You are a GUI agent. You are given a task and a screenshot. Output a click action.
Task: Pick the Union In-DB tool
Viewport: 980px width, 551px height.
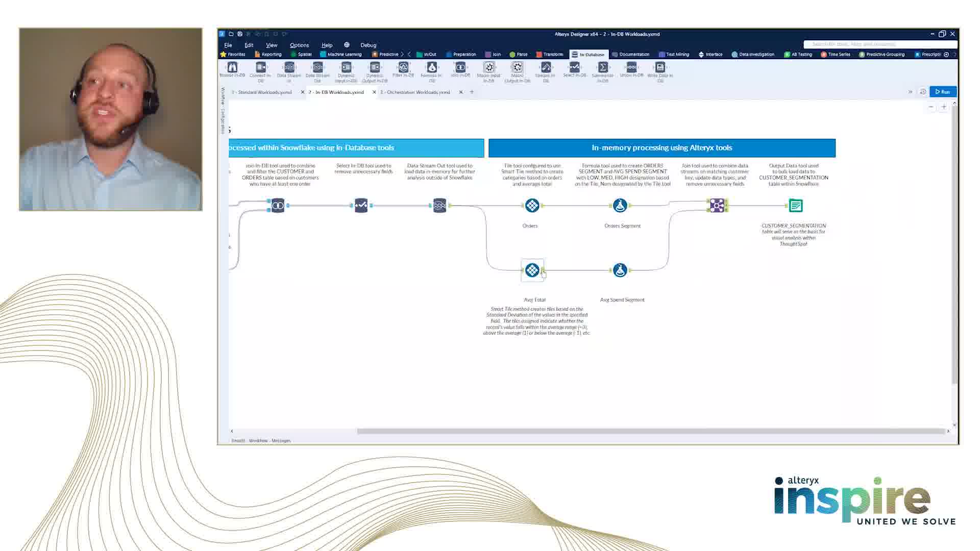[x=631, y=70]
